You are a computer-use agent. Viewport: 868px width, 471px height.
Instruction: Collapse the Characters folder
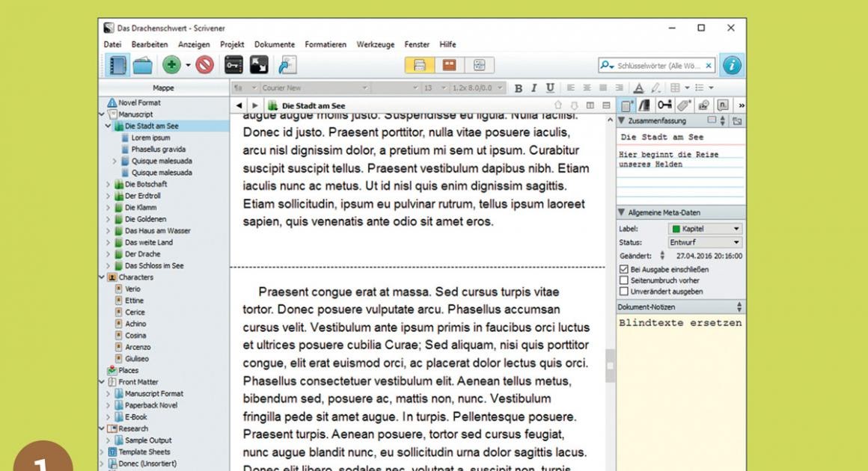(x=102, y=277)
